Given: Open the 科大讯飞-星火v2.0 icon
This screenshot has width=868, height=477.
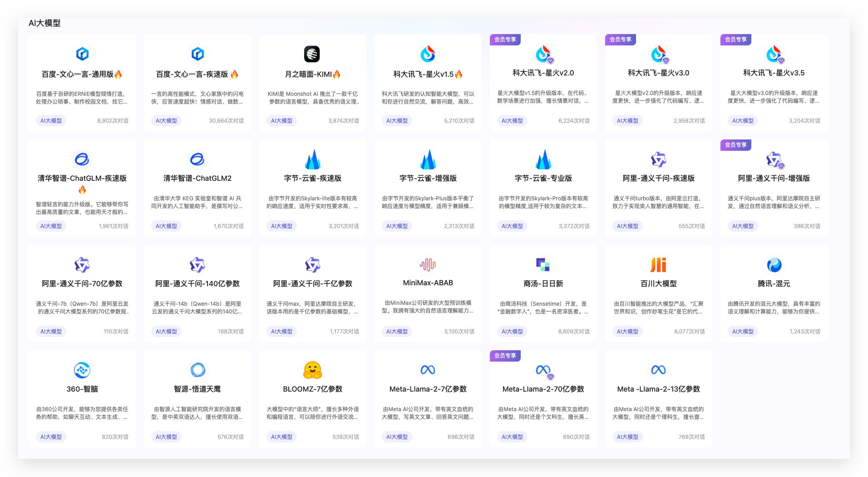Looking at the screenshot, I should point(543,54).
